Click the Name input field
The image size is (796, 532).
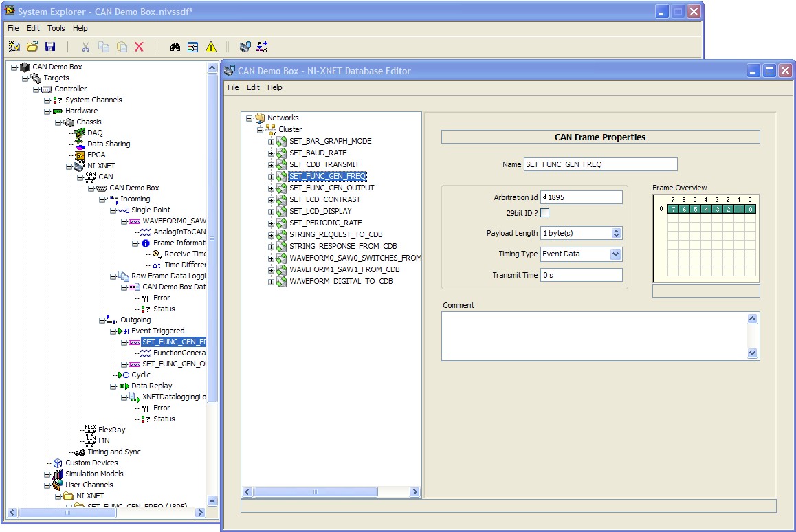click(x=601, y=164)
